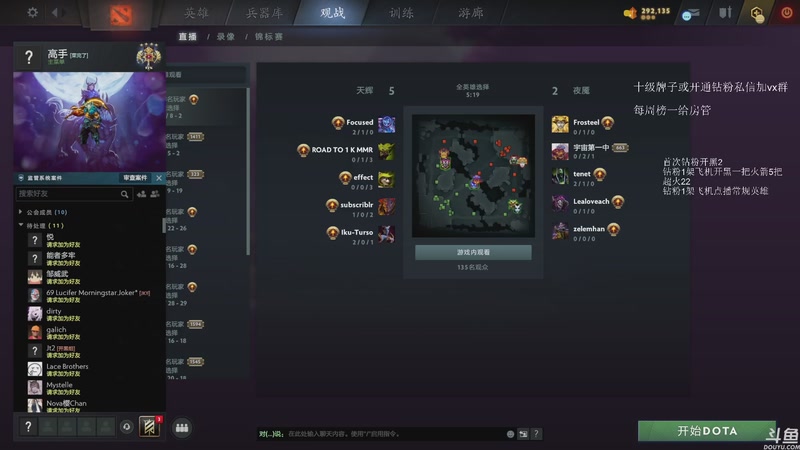
Task: Close the 监管系统案件 notification bar
Action: click(x=159, y=178)
